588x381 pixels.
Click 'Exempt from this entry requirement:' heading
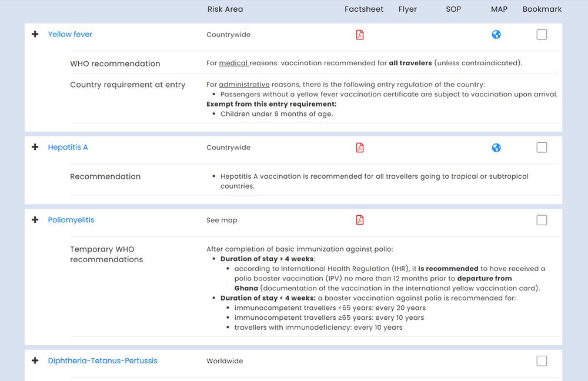272,104
